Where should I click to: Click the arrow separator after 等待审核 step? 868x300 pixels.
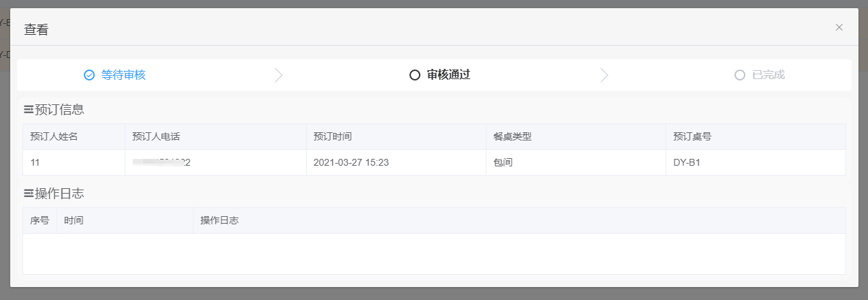pyautogui.click(x=278, y=75)
